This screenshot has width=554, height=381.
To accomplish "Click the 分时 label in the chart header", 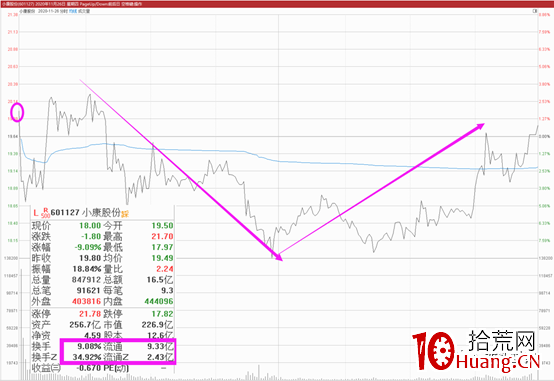I will [64, 11].
